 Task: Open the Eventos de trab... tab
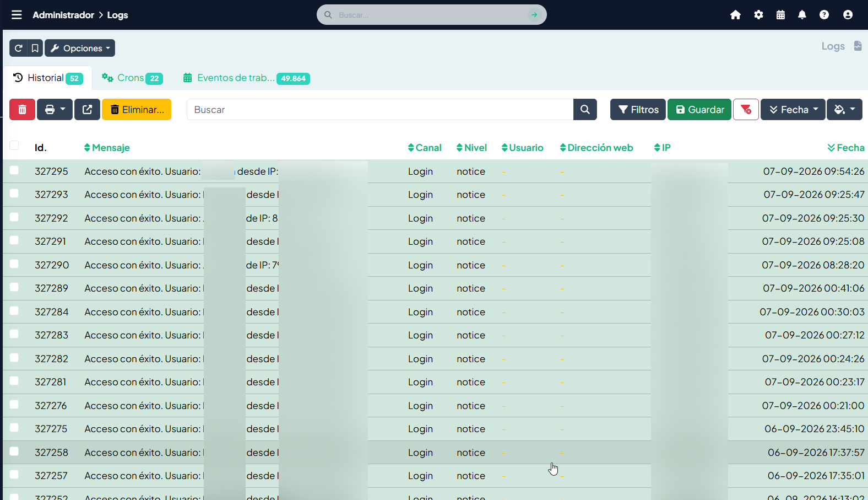tap(246, 78)
